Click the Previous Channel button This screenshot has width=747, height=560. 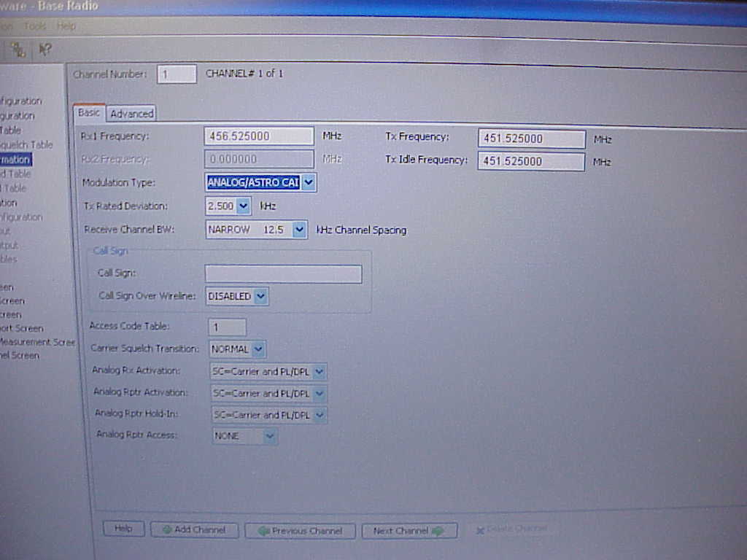[300, 531]
